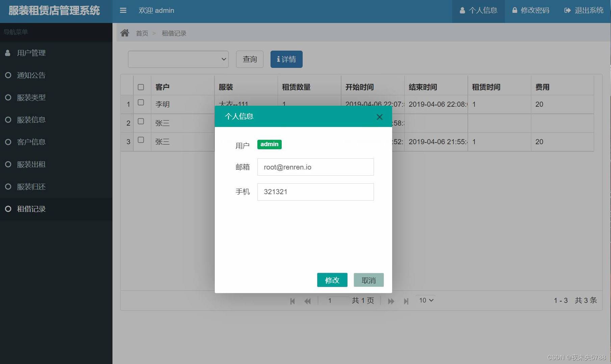The width and height of the screenshot is (611, 364).
Task: Check the row 3 checkbox for 张三
Action: pos(141,140)
